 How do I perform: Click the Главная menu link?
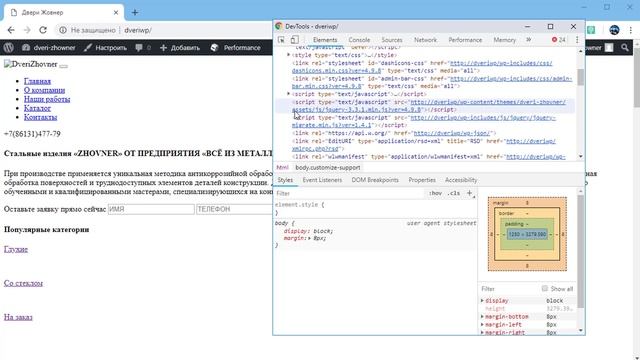tap(37, 81)
